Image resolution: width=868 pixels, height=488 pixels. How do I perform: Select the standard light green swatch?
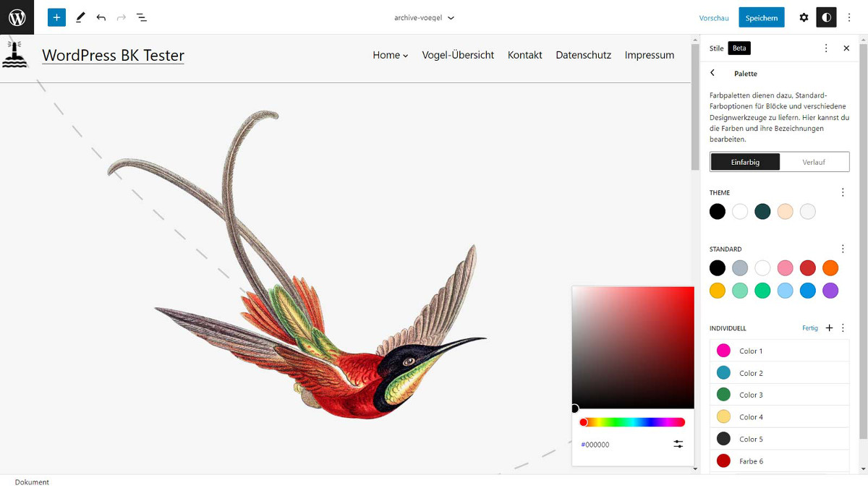point(740,291)
